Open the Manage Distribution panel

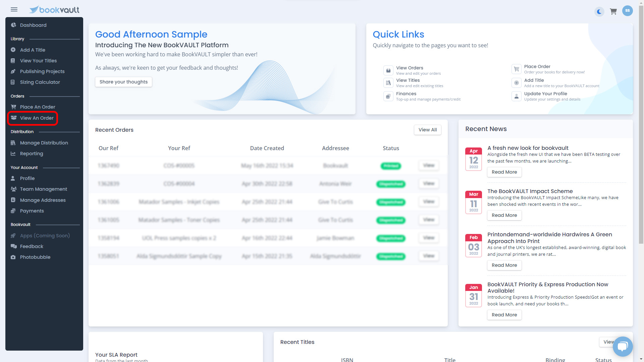pyautogui.click(x=44, y=143)
